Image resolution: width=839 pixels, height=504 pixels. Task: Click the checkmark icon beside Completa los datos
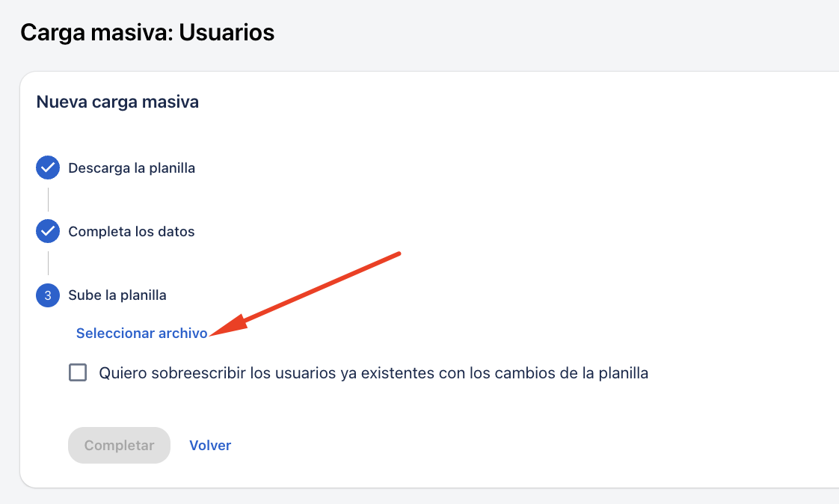(48, 231)
